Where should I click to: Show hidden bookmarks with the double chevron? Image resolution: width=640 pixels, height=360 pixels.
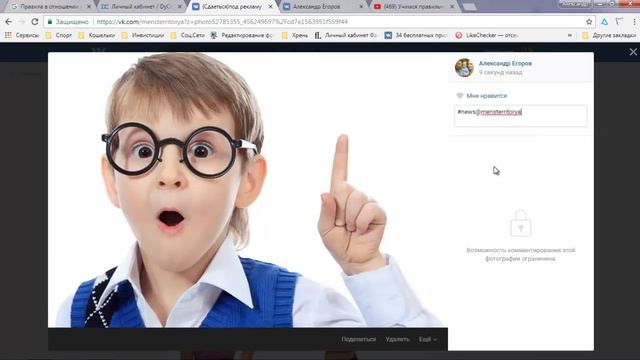(570, 36)
